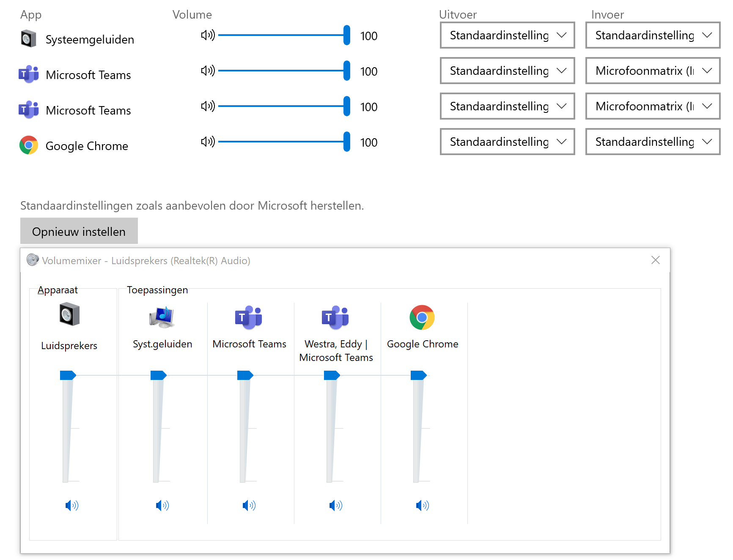Click the Systeemgeluiden speaker box icon
The height and width of the screenshot is (560, 733).
coord(28,39)
